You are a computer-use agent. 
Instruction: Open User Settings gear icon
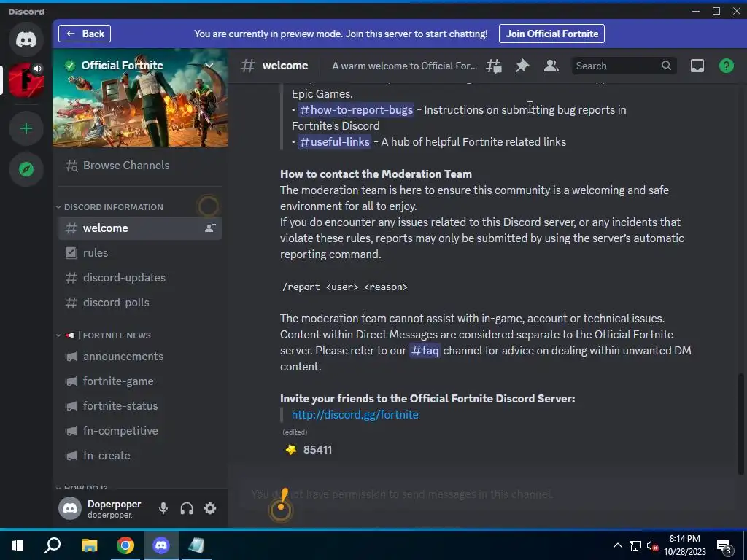click(210, 508)
